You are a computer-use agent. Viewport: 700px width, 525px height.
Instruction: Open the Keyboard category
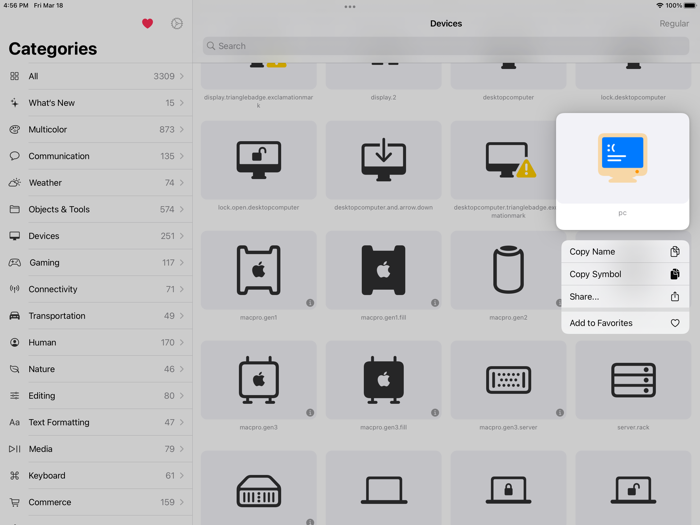coord(96,475)
